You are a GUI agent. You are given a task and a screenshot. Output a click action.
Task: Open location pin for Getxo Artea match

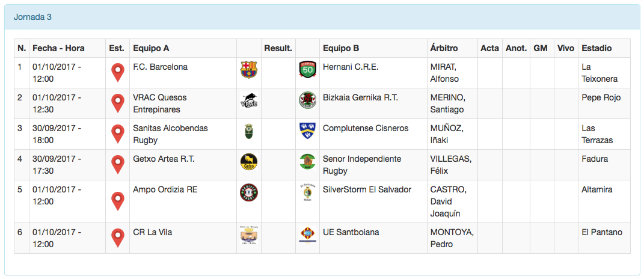click(x=118, y=164)
